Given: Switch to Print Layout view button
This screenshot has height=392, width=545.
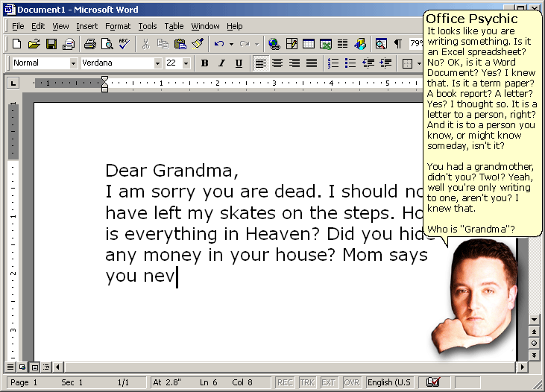Looking at the screenshot, I should click(x=34, y=367).
